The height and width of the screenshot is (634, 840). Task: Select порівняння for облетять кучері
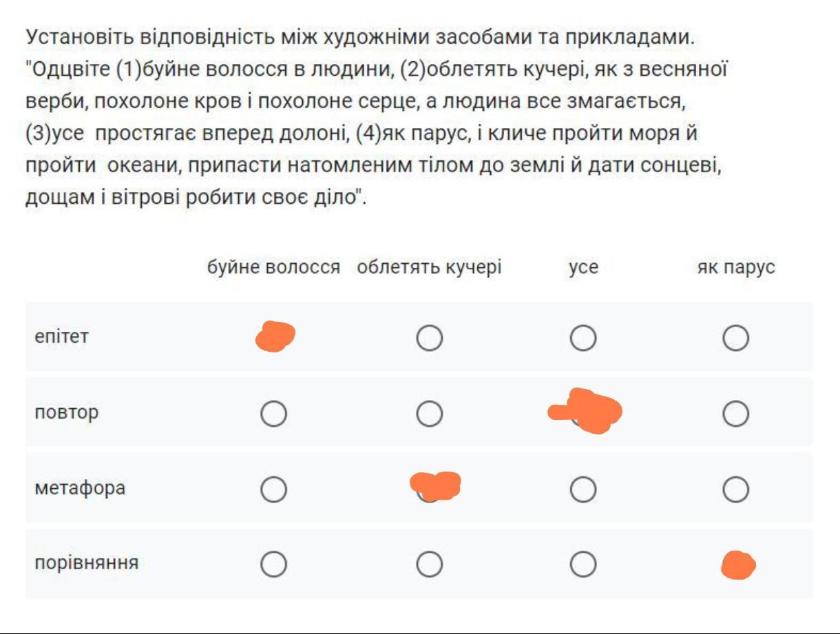pyautogui.click(x=429, y=564)
